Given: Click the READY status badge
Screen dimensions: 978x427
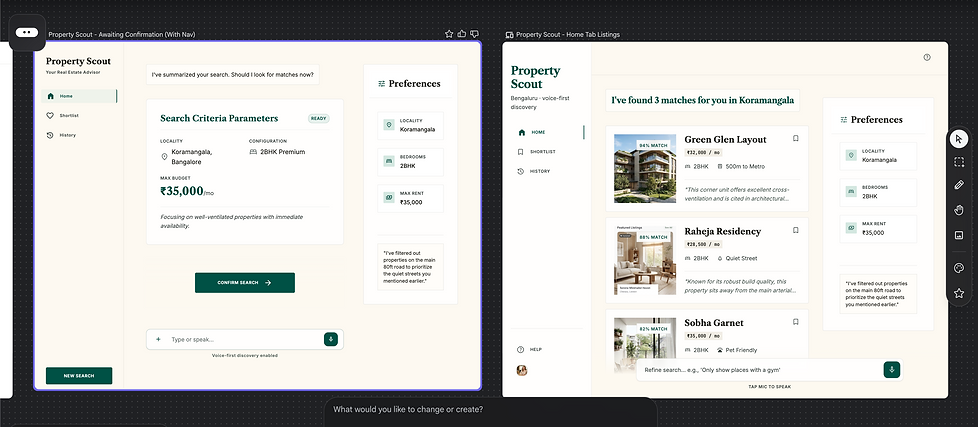Looking at the screenshot, I should pyautogui.click(x=319, y=118).
